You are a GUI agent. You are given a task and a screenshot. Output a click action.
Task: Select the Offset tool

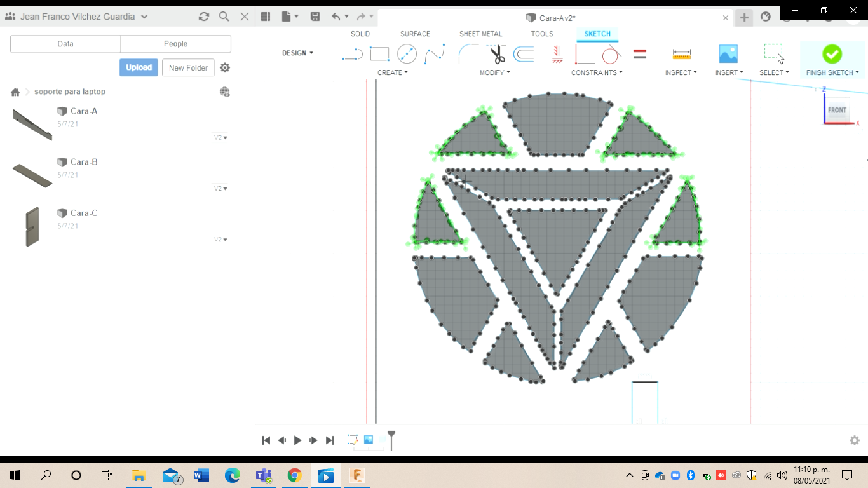(x=524, y=55)
